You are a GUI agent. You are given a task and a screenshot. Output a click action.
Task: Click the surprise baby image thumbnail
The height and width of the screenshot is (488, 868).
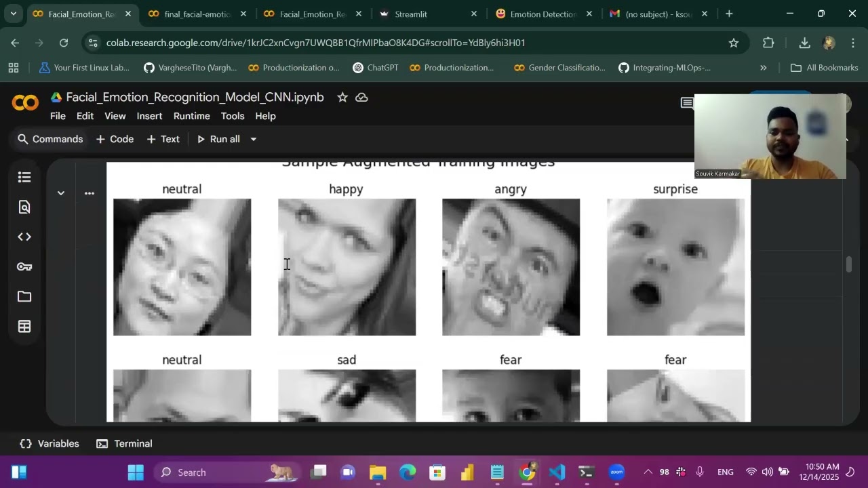pyautogui.click(x=676, y=267)
